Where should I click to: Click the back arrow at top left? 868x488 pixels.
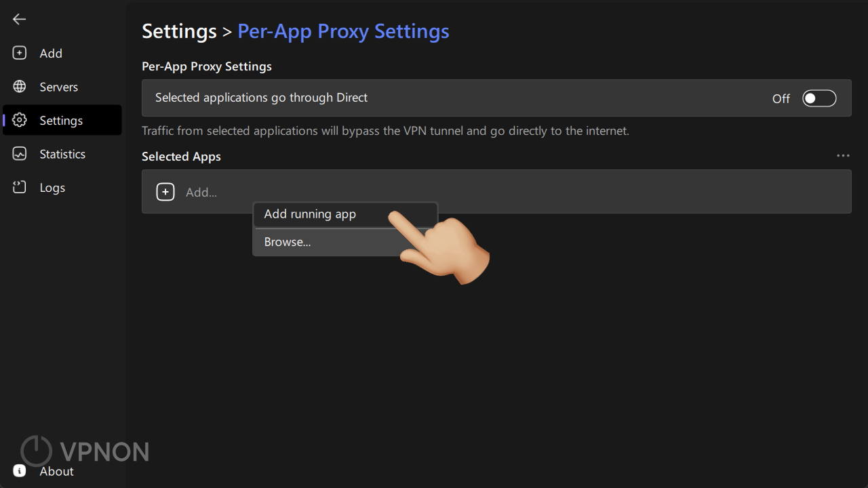click(x=19, y=19)
